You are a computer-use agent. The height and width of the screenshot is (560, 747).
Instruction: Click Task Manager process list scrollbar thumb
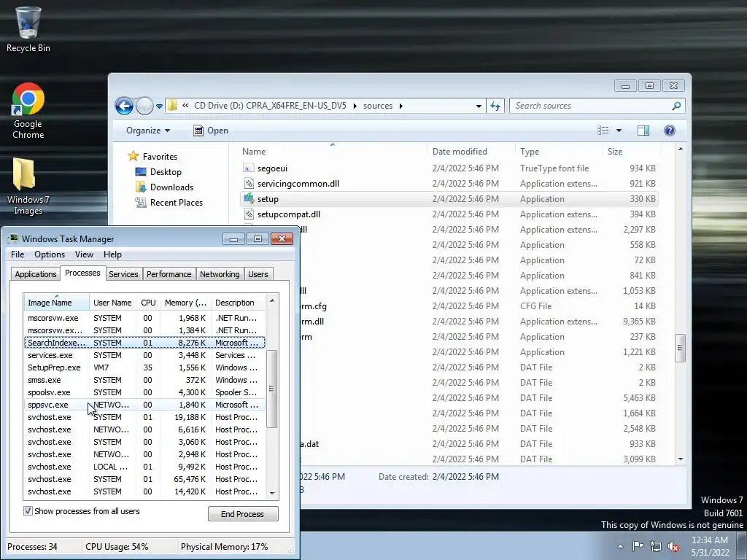271,389
